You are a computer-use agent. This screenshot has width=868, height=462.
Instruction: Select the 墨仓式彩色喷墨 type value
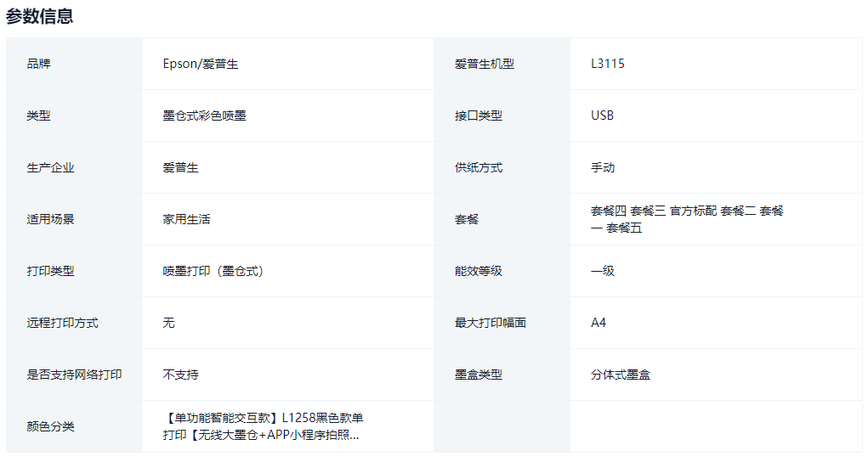click(204, 115)
